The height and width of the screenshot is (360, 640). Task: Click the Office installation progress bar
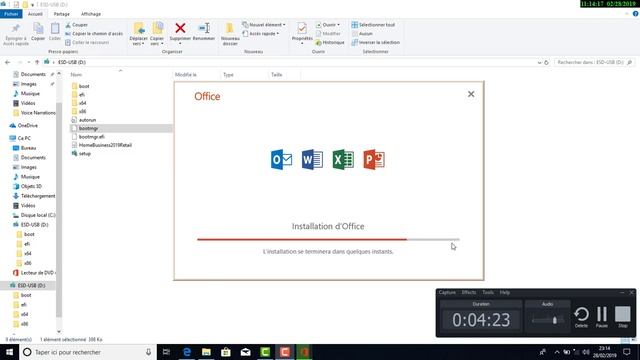pyautogui.click(x=328, y=240)
